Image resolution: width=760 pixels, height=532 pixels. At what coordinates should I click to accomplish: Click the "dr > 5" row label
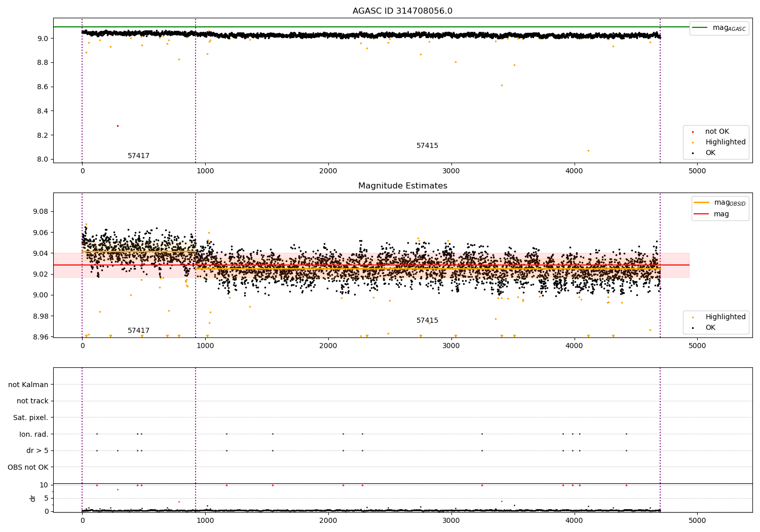37,451
